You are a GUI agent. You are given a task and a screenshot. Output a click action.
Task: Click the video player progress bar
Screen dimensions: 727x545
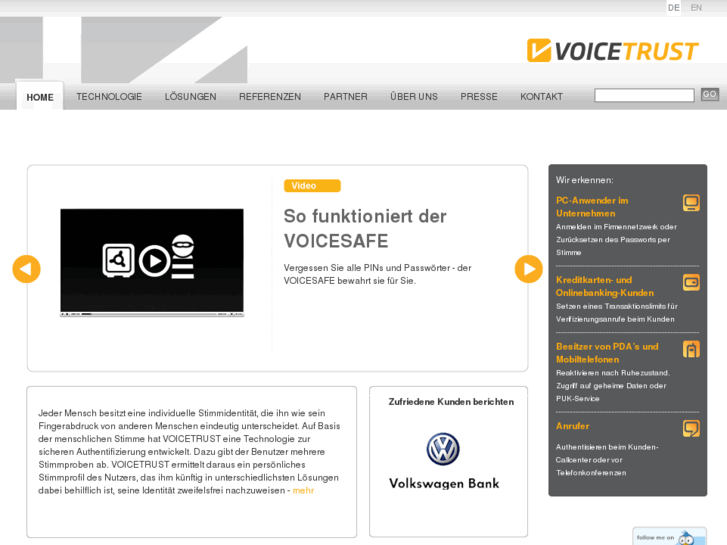pos(152,314)
